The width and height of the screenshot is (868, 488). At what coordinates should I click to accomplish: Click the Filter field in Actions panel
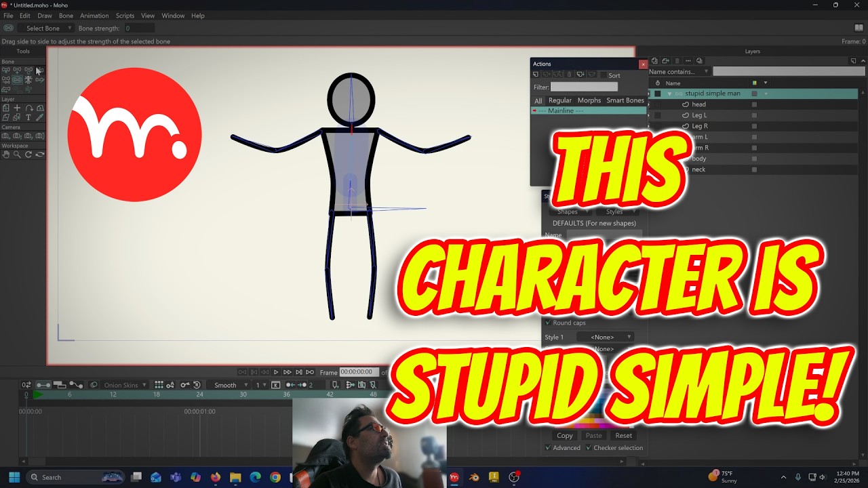(x=584, y=87)
